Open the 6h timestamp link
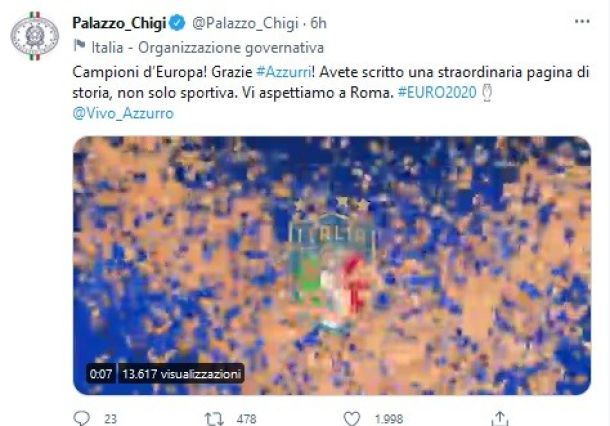The height and width of the screenshot is (426, 610). (x=318, y=23)
